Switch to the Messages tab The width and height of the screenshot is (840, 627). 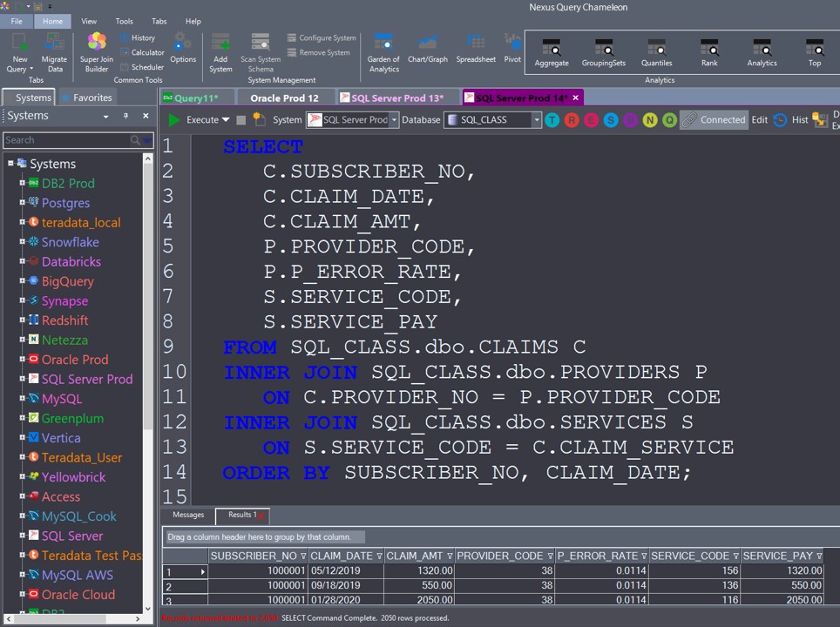click(188, 515)
